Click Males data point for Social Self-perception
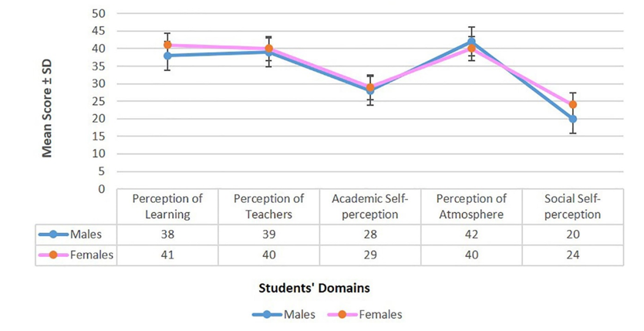The image size is (644, 331). point(572,119)
